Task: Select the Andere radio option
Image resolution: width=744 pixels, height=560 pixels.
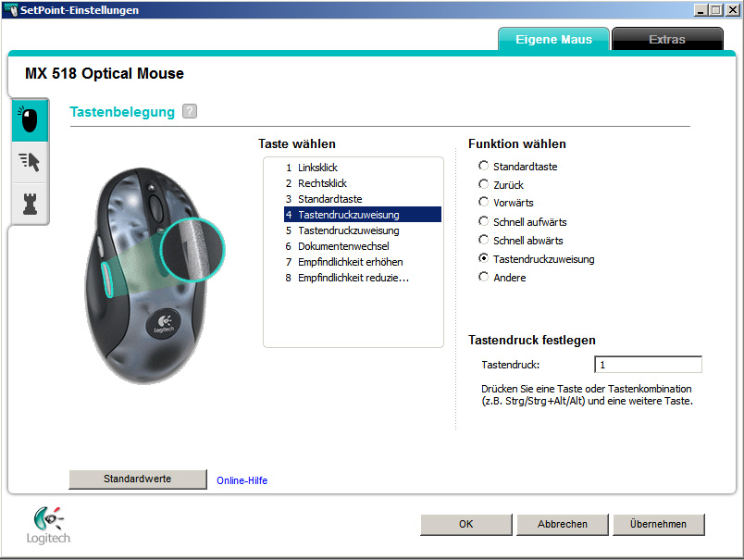Action: click(x=483, y=277)
